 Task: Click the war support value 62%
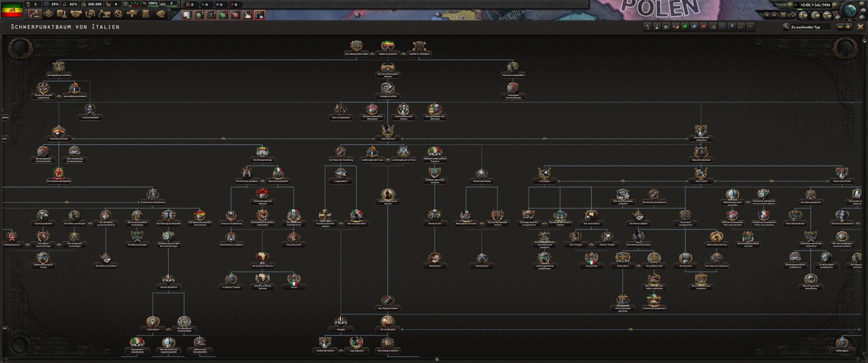[x=73, y=4]
